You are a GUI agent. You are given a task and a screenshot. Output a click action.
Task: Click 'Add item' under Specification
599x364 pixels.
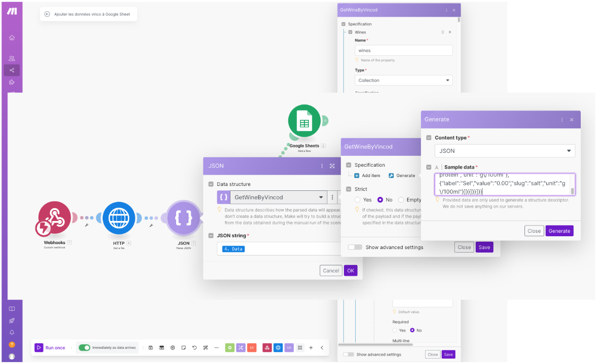[367, 176]
